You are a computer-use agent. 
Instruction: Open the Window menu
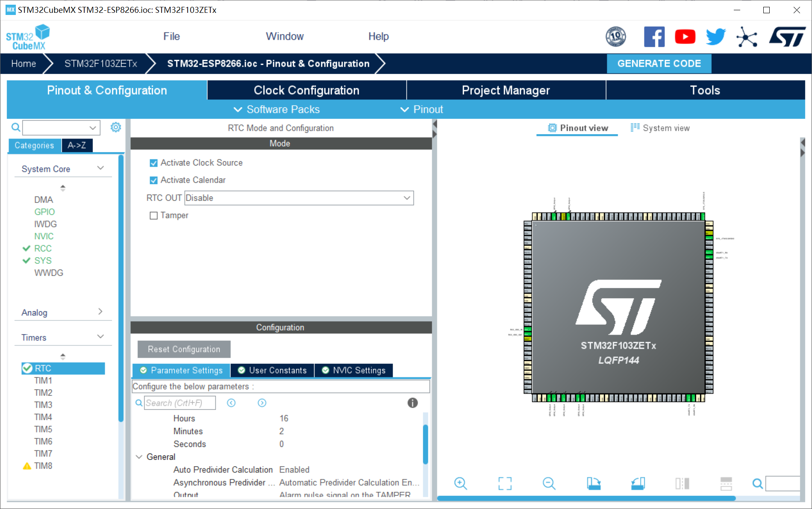[285, 36]
